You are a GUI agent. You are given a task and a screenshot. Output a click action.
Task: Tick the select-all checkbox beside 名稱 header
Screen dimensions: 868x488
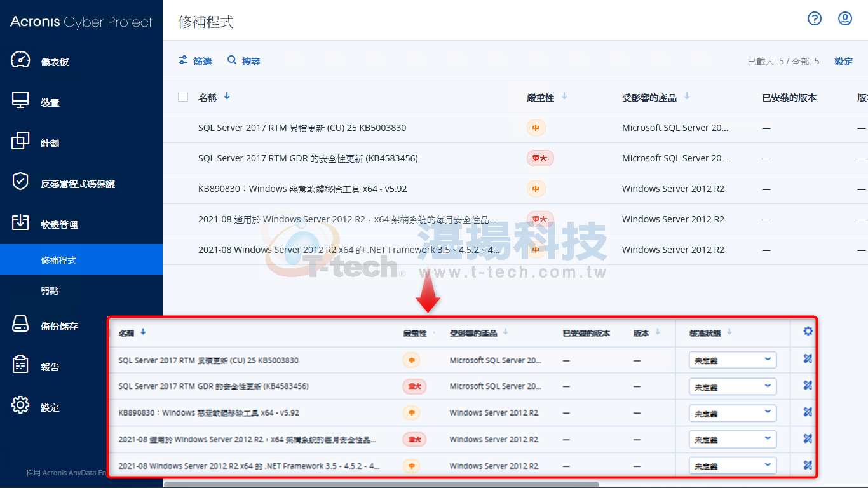183,97
